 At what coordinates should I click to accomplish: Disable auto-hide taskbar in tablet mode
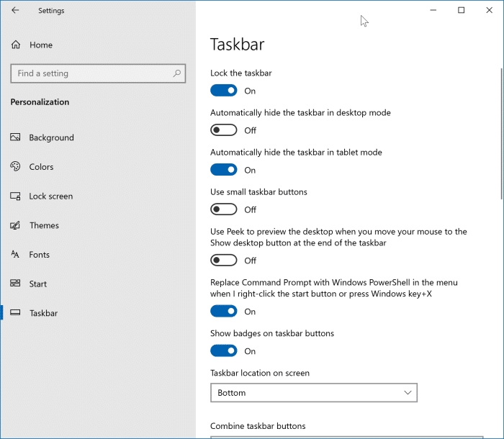point(224,170)
